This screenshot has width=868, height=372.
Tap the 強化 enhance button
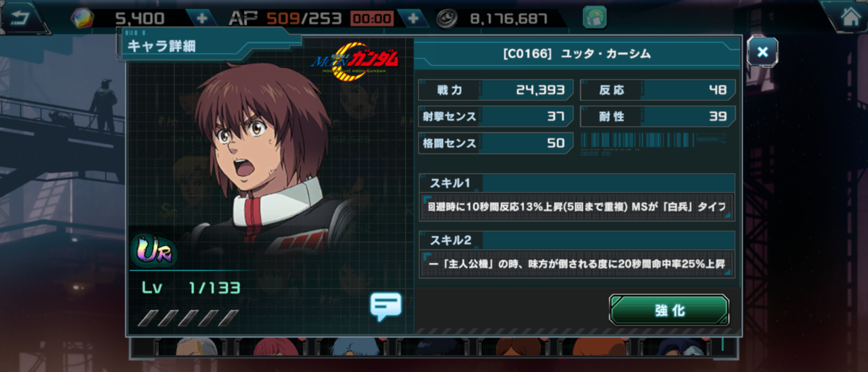(668, 310)
